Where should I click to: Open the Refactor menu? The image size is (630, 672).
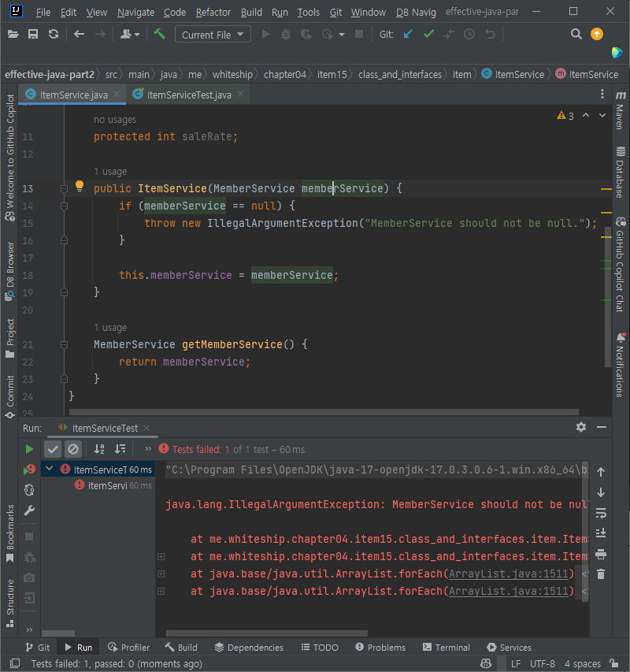pos(213,13)
